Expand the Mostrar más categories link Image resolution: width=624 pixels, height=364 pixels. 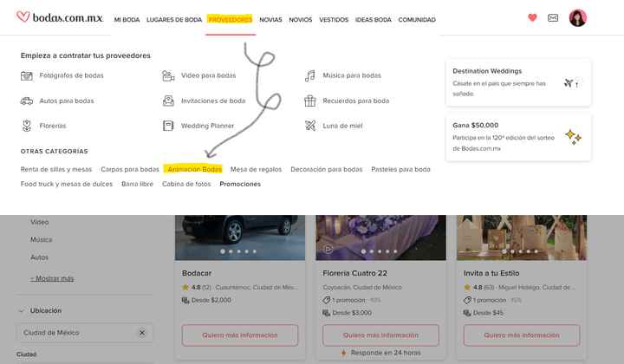pyautogui.click(x=52, y=278)
